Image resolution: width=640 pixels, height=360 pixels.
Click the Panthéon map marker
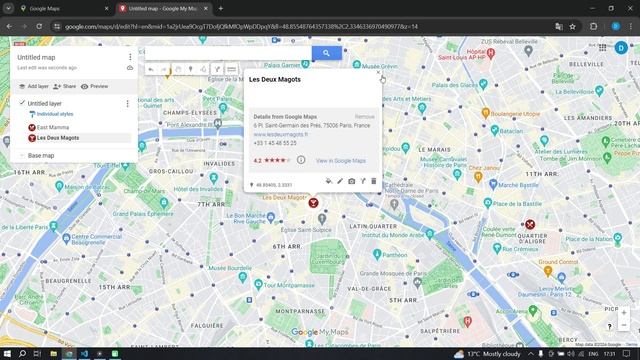pos(377,255)
